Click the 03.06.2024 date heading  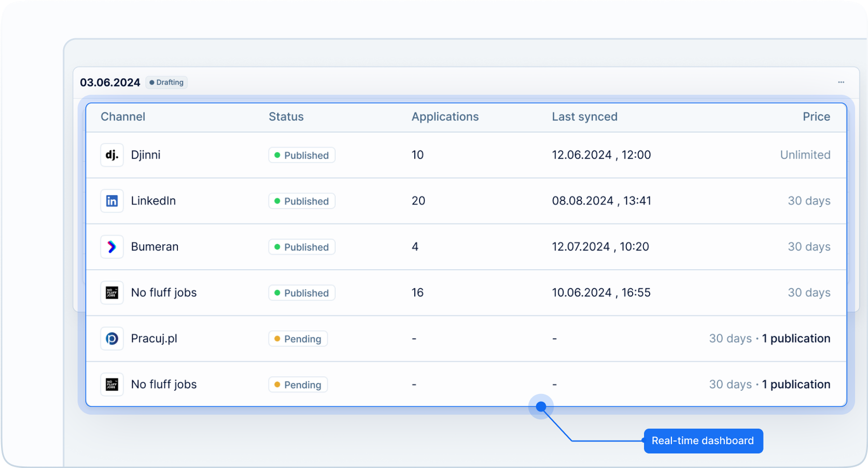[110, 82]
